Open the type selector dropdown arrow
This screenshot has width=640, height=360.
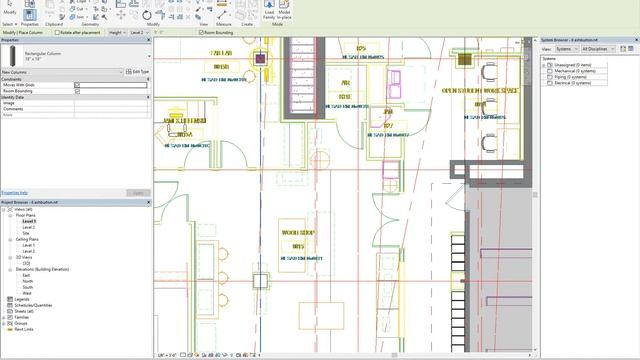click(x=149, y=56)
